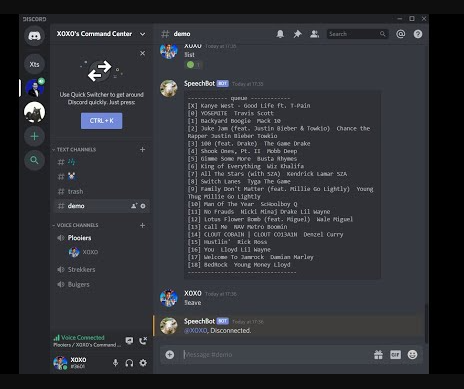
Task: Click Voice Connected status text
Action: coord(83,337)
